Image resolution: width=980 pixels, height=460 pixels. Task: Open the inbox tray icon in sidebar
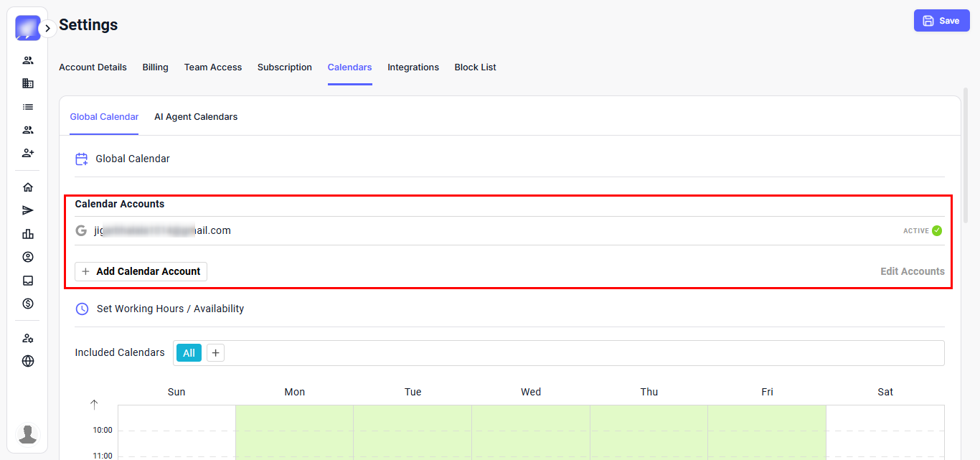(x=28, y=281)
